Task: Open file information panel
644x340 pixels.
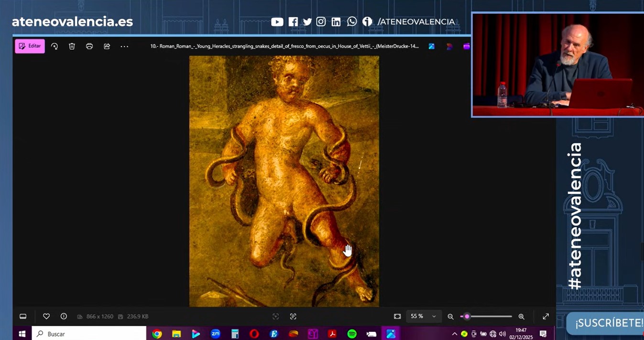Action: 64,316
